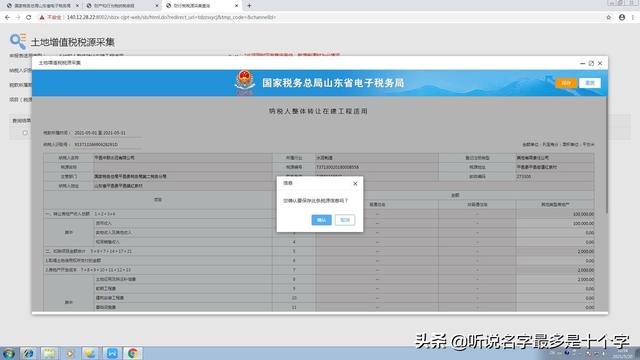Tick the checkbox in the background list row
The height and width of the screenshot is (360, 640).
pos(25,133)
